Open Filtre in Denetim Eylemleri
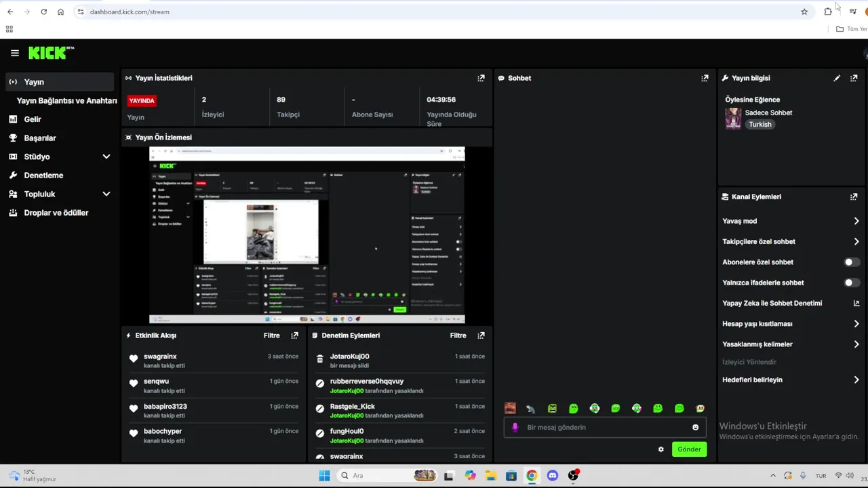The image size is (868, 488). [458, 335]
